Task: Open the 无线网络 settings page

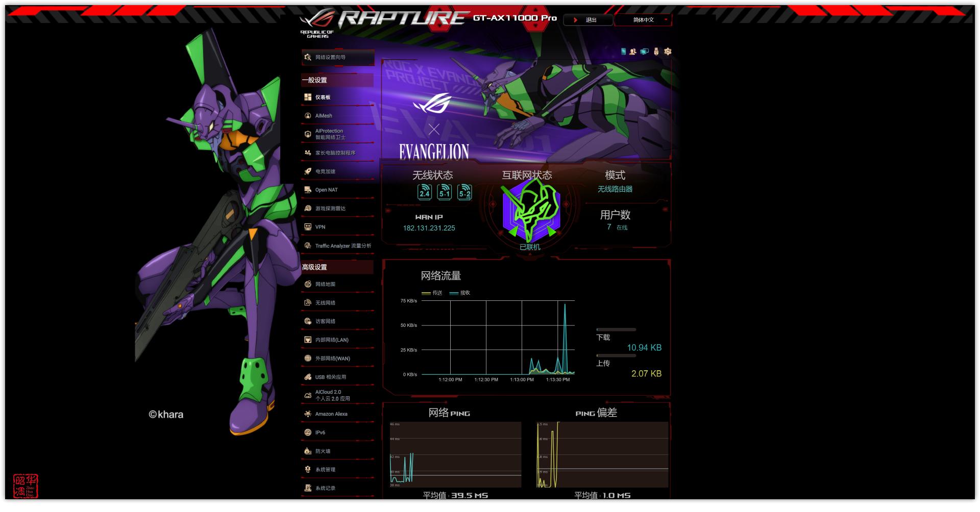Action: (337, 303)
